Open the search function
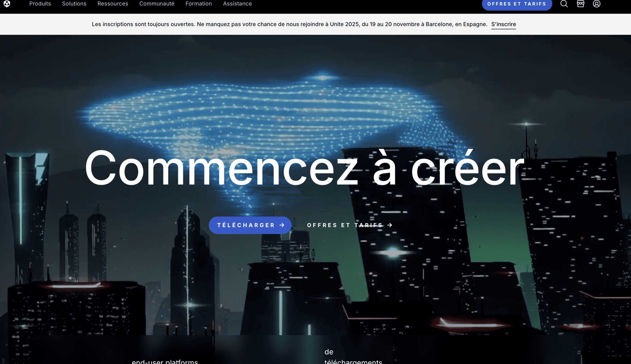 click(x=564, y=4)
